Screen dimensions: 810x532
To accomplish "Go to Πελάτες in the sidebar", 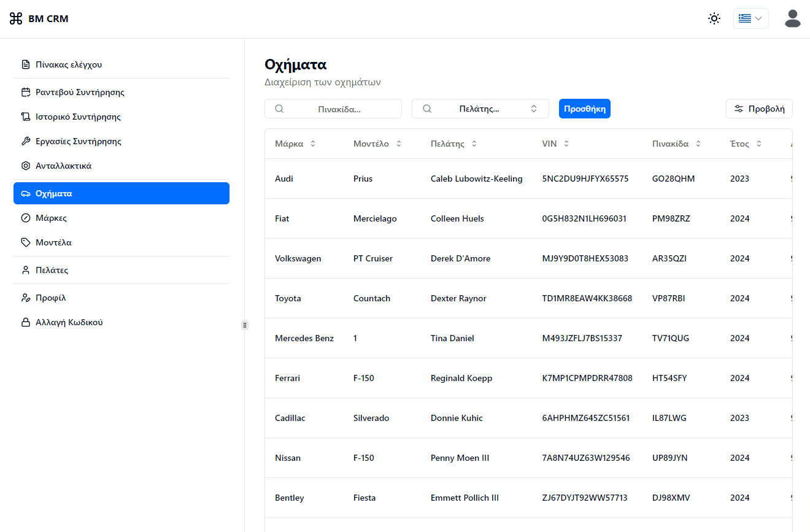I will (x=121, y=270).
